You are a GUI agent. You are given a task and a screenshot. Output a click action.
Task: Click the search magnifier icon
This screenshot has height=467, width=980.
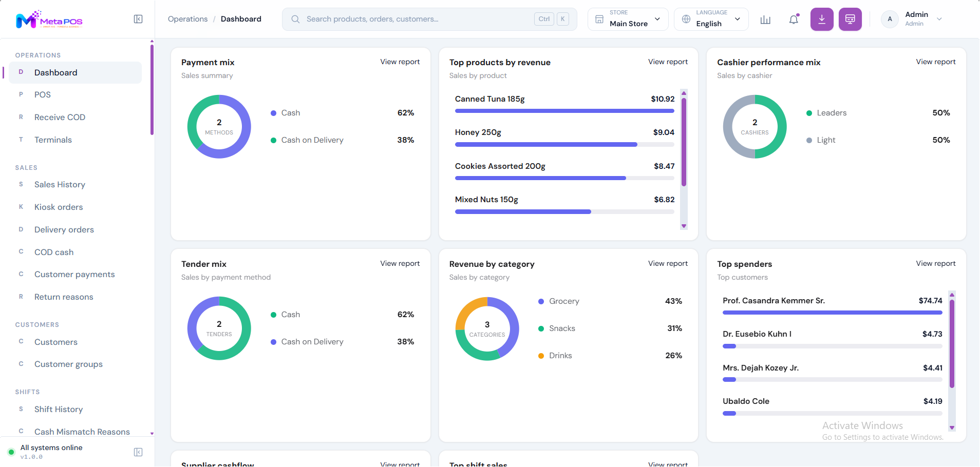295,19
